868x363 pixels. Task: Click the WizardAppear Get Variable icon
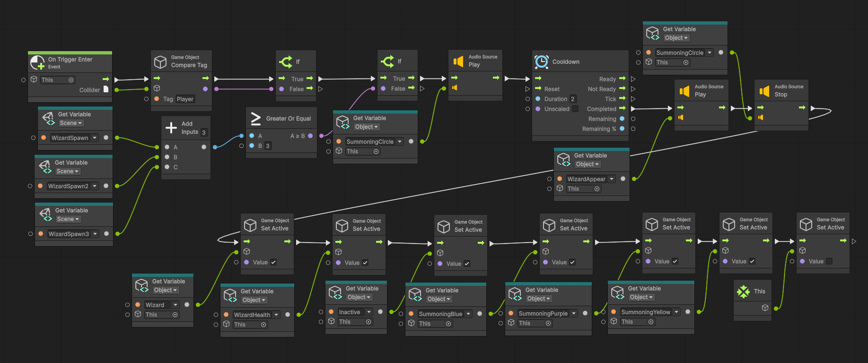tap(564, 160)
